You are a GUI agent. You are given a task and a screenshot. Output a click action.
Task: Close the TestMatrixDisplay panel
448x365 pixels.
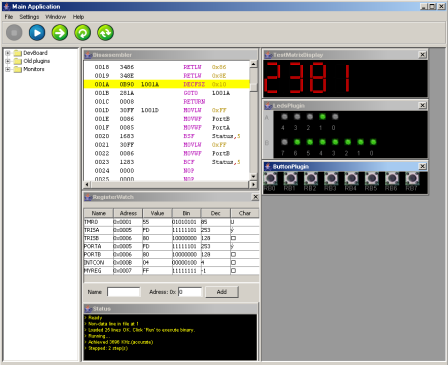(422, 55)
